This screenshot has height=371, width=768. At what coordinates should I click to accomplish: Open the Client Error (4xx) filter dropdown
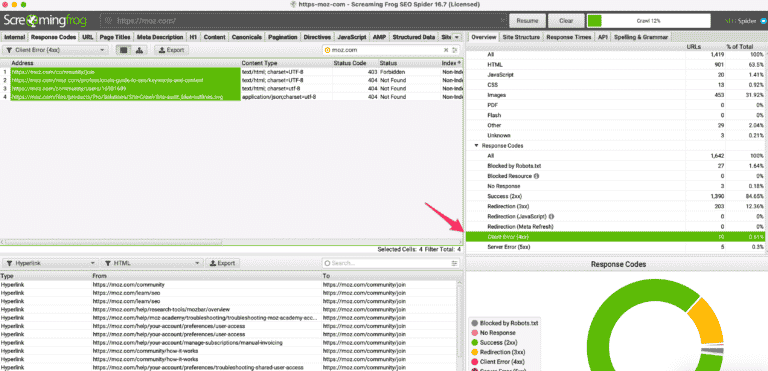[56, 50]
